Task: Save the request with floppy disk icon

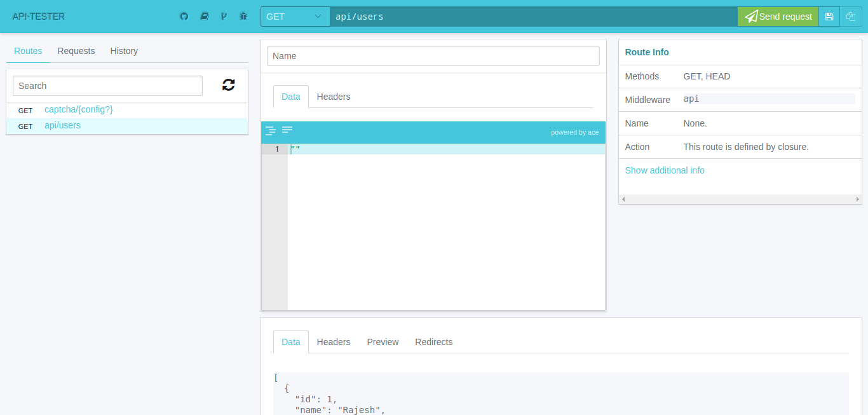Action: point(829,17)
